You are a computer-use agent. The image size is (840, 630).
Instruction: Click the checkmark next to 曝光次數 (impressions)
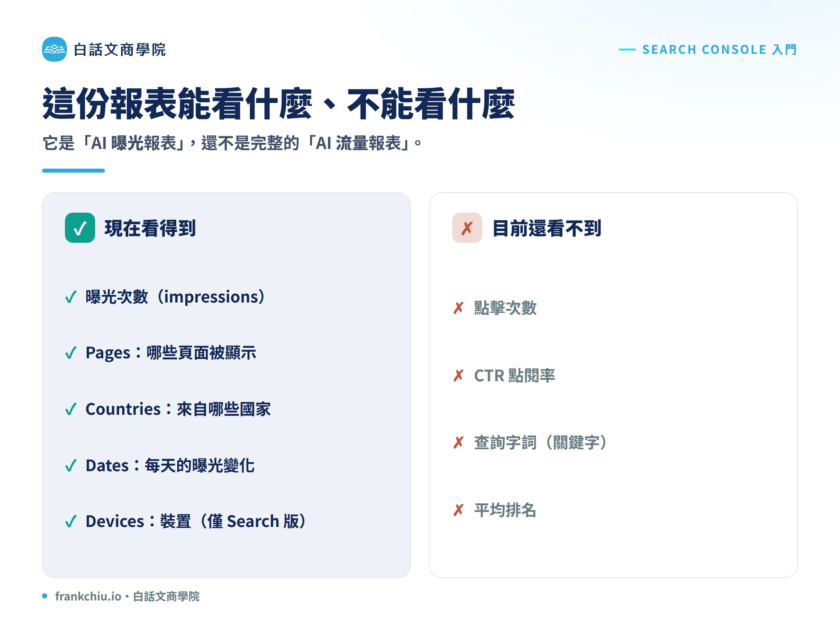pos(71,297)
